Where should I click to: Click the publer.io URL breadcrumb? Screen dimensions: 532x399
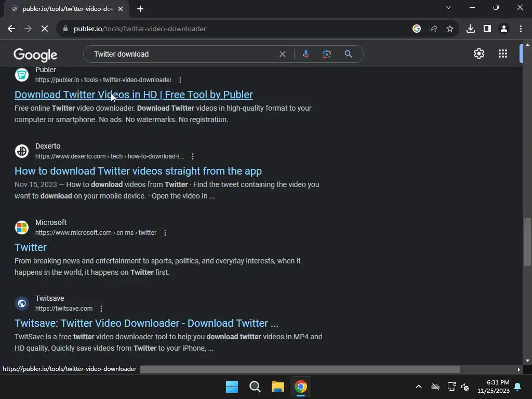pos(103,80)
